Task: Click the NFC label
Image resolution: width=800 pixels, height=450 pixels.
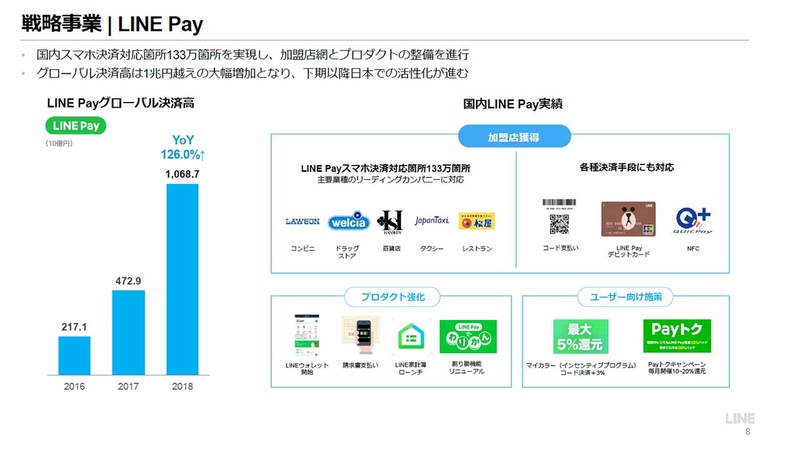Action: click(693, 248)
